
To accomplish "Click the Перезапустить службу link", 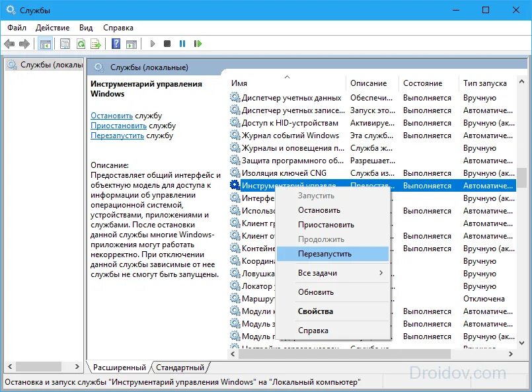I will [118, 136].
